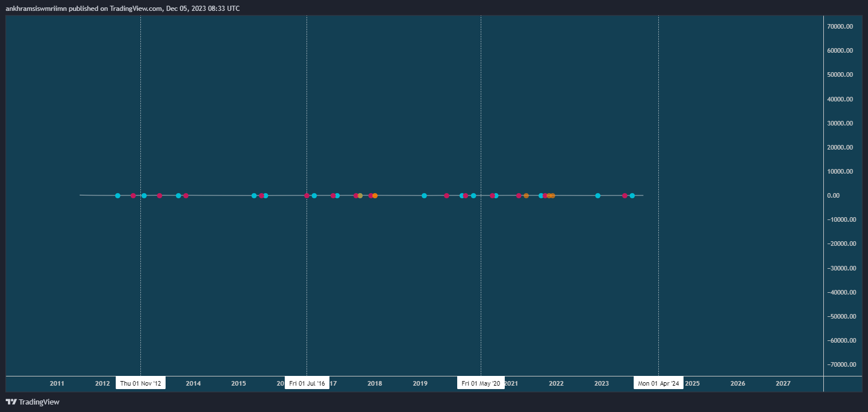This screenshot has height=412, width=868.
Task: Click the magenta dot on the Jul '16 line
Action: point(307,195)
